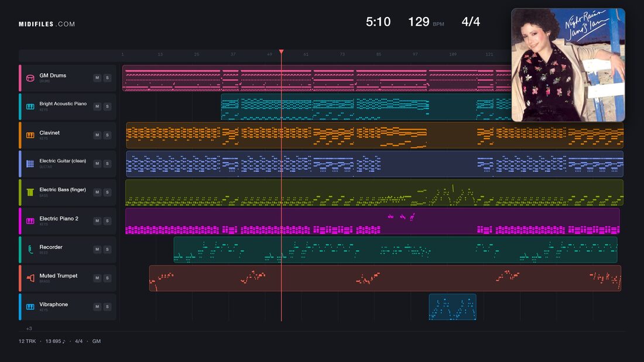The width and height of the screenshot is (644, 362).
Task: Click the Night Rains album cover thumbnail
Action: pos(568,65)
